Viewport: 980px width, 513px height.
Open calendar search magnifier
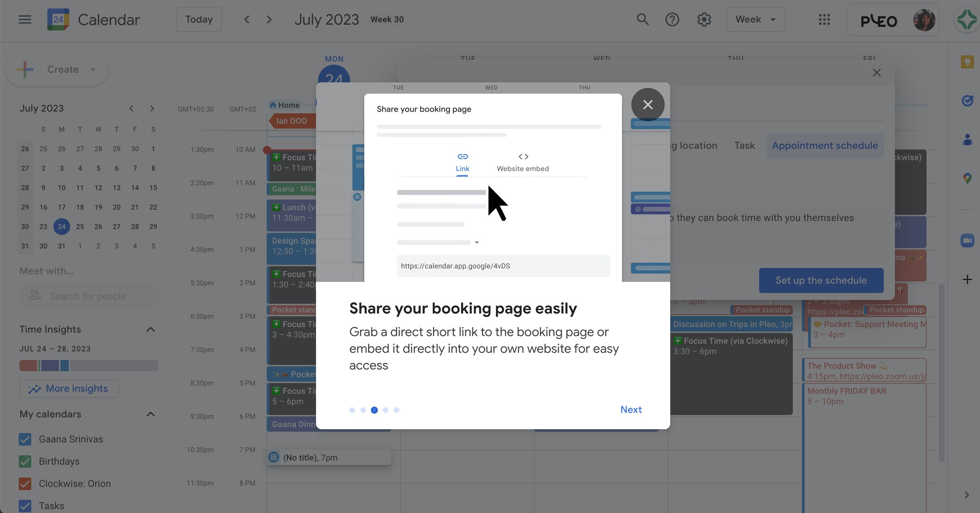tap(642, 19)
